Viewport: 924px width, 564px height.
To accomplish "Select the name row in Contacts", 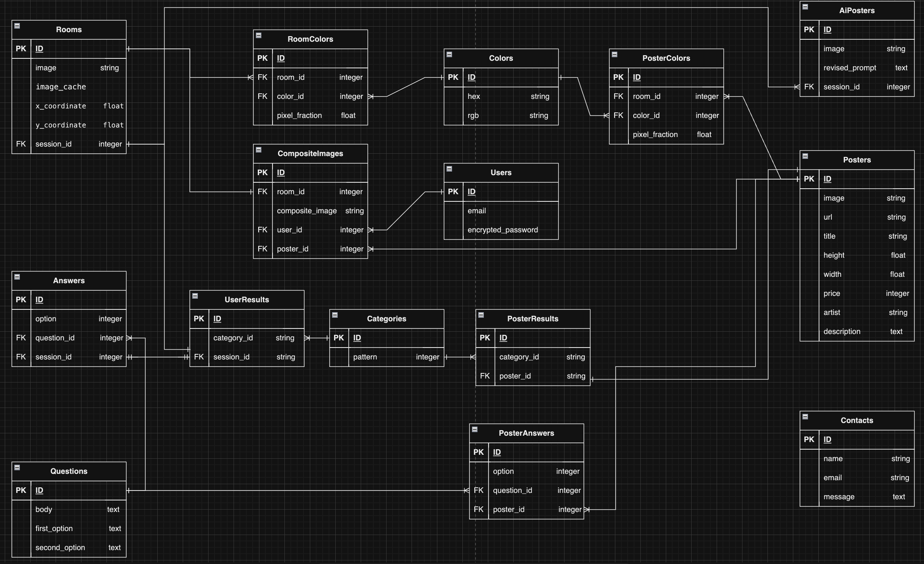I will pos(857,459).
